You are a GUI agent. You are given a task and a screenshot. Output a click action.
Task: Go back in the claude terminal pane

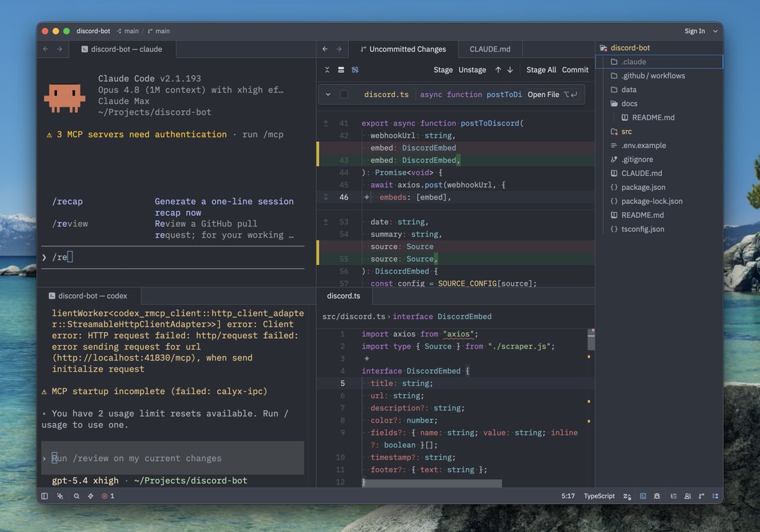pos(45,49)
